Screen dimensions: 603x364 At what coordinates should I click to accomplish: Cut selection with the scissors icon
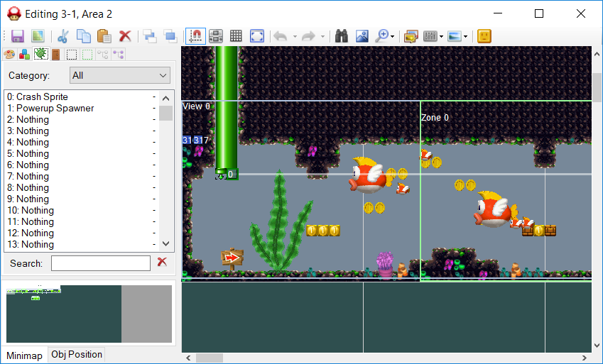point(63,36)
